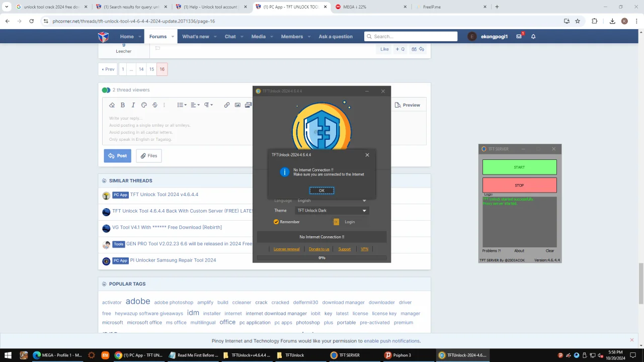Click the 'adobe' popular tag
Screen dimensions: 644x362
(x=138, y=301)
